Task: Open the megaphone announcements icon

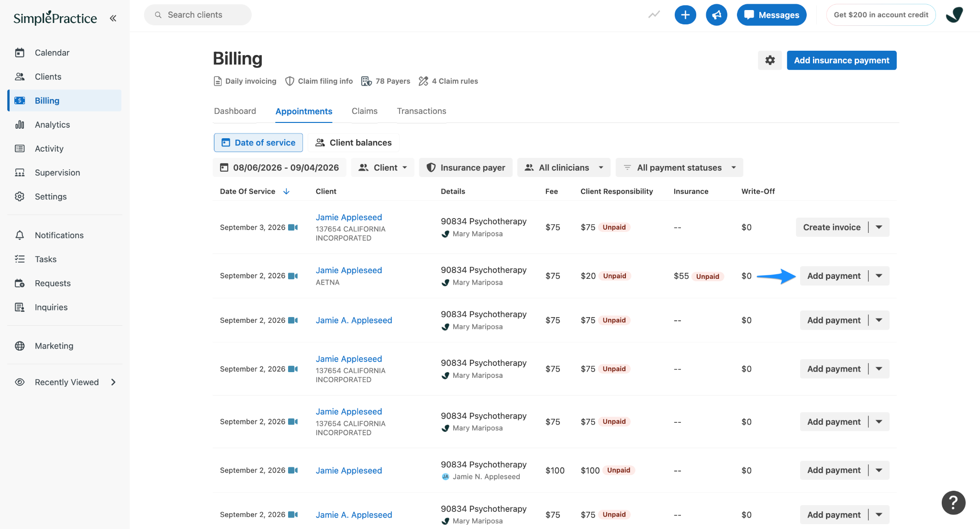Action: 716,15
